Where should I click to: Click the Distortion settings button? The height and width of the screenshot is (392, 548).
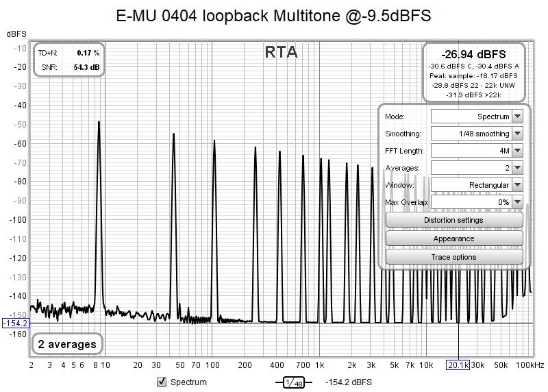point(454,220)
